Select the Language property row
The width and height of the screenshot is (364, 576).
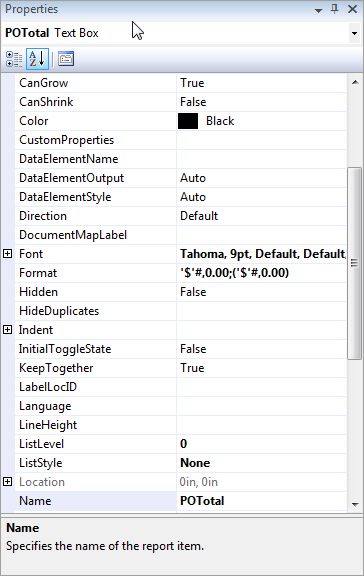180,406
